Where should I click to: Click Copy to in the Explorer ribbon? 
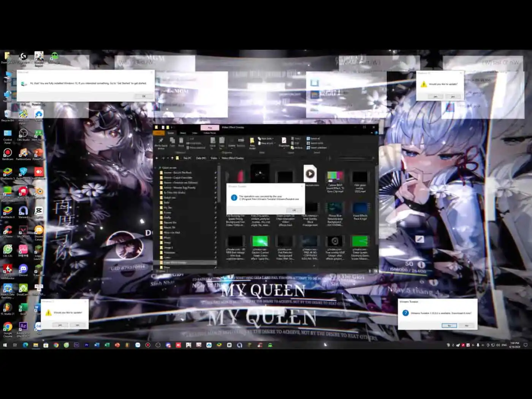[222, 143]
